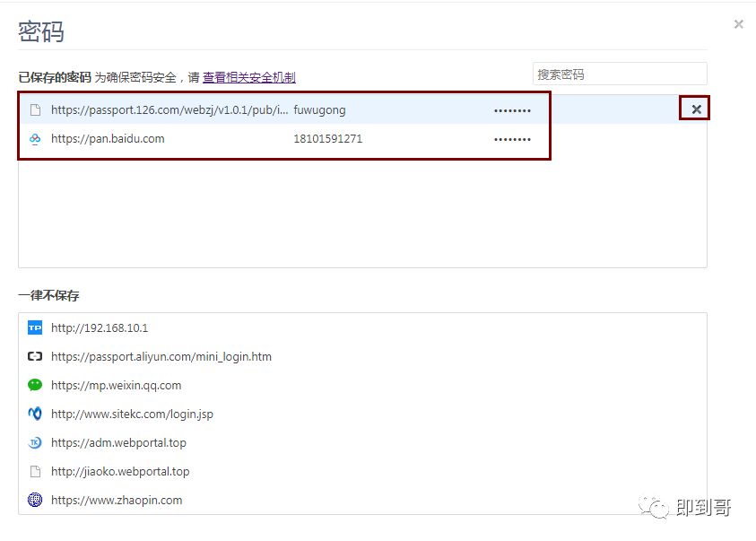756x541 pixels.
Task: Select the http://jiaoko.webportal.top entry
Action: coord(120,471)
